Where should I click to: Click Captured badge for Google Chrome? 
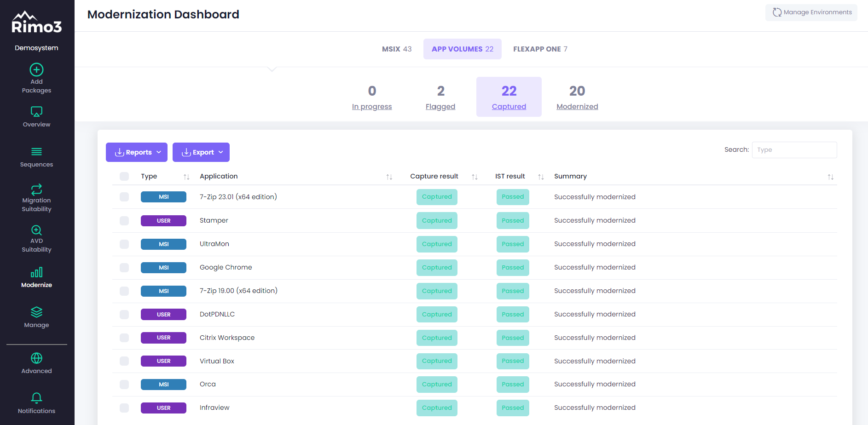(437, 268)
